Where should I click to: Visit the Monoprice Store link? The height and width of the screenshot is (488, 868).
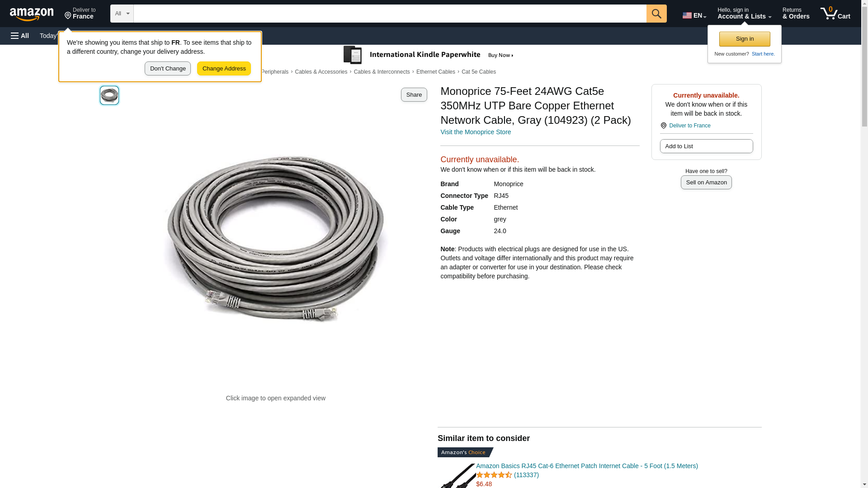(x=476, y=132)
